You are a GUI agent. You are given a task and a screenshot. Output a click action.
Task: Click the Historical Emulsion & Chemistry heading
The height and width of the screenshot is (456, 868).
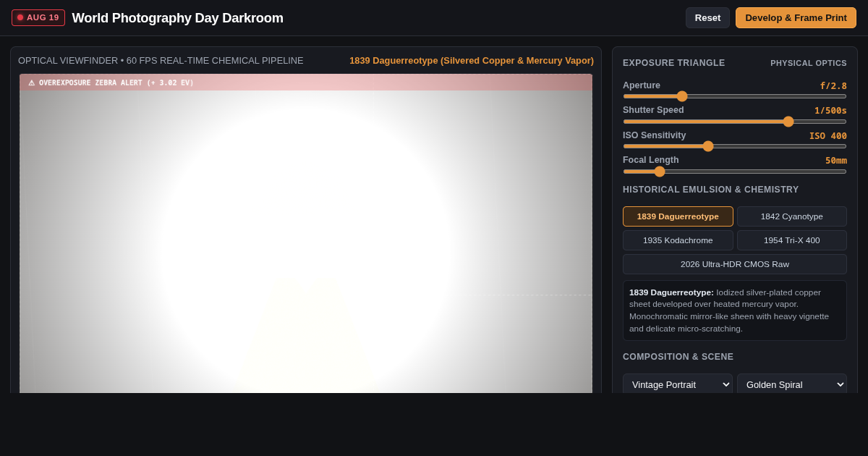[711, 190]
